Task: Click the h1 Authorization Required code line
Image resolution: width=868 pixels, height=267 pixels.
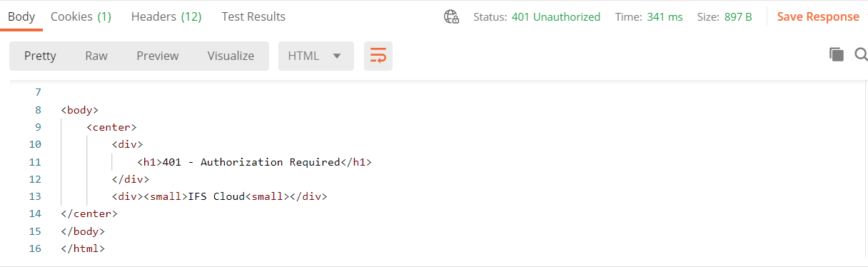Action: [x=255, y=162]
